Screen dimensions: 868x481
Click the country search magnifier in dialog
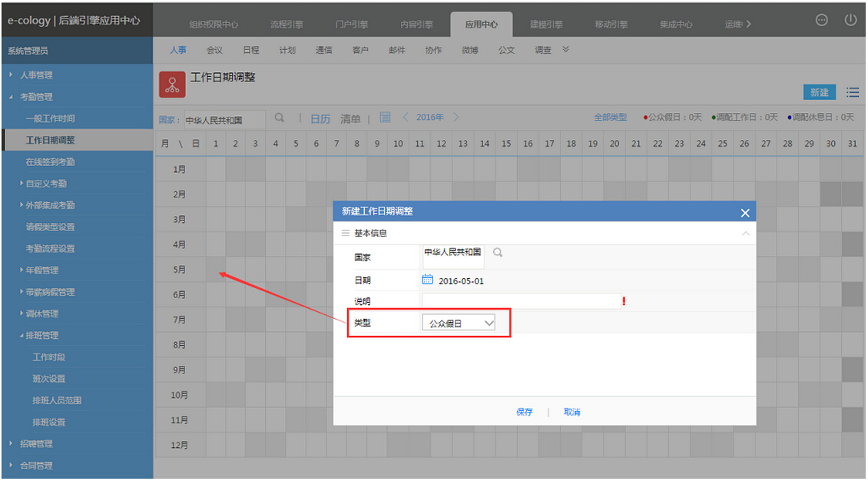click(498, 252)
